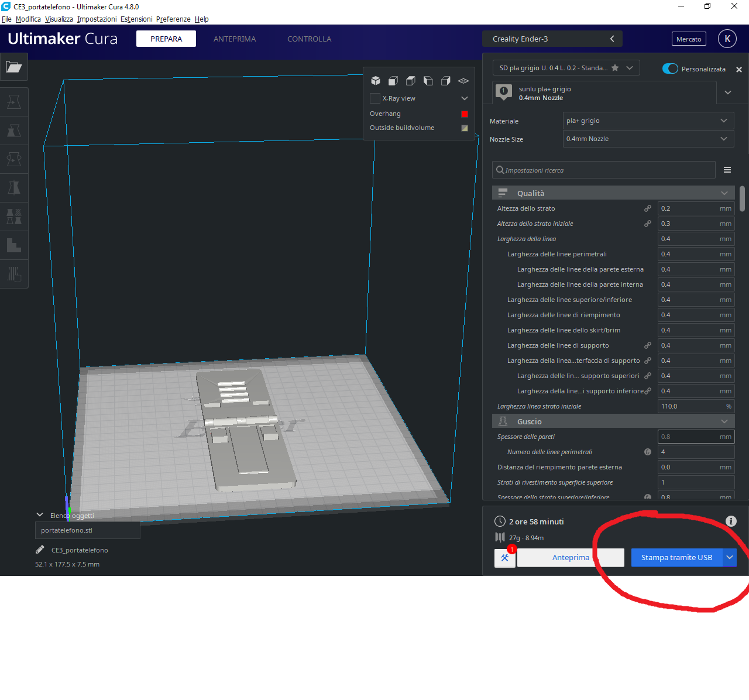
Task: Click the Numero delle linee perimetrali value field
Action: pos(696,452)
